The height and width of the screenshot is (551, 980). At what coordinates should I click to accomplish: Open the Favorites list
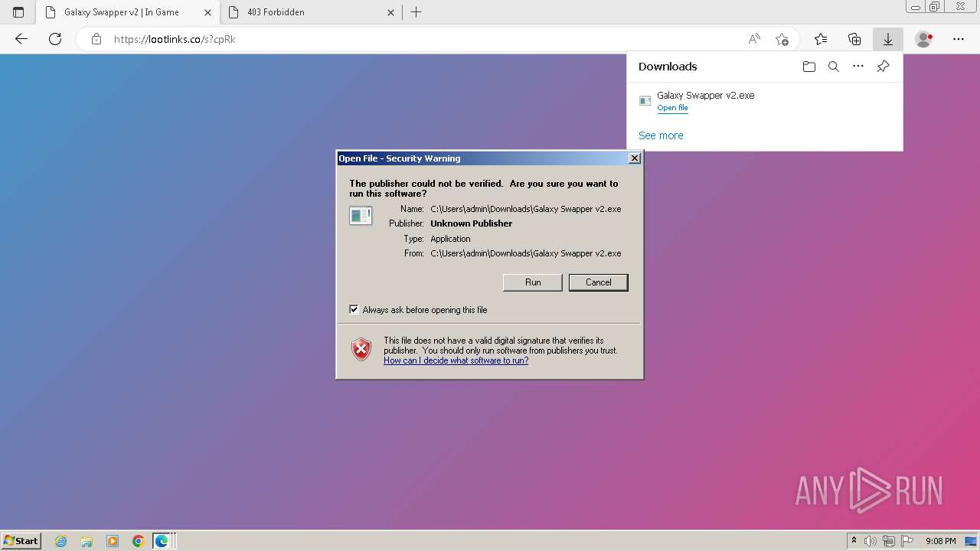[821, 39]
